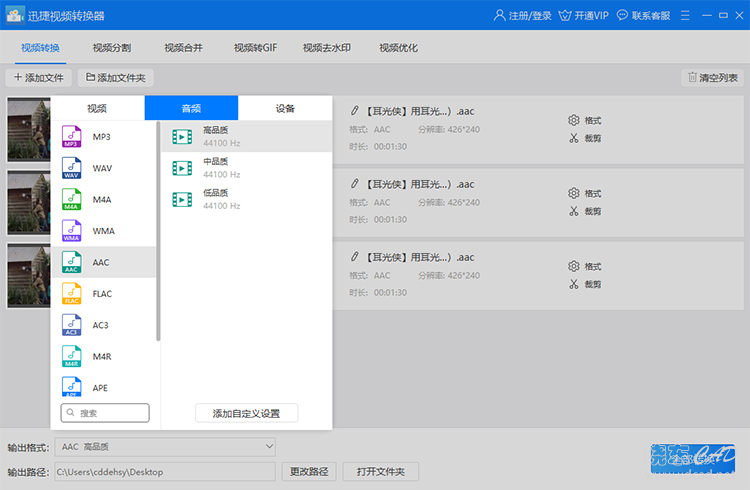Select the AC3 format icon
This screenshot has width=750, height=490.
tap(71, 325)
